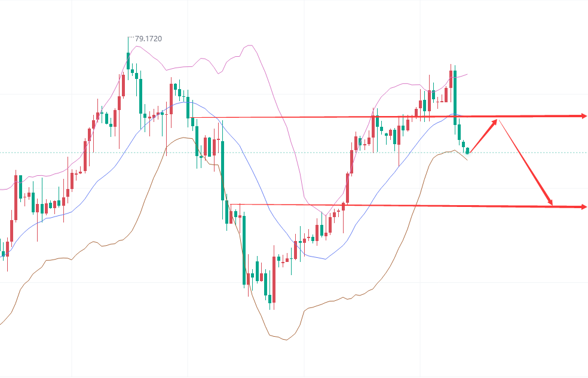This screenshot has width=588, height=378.
Task: Select the latest small green candle on the right
Action: click(467, 150)
